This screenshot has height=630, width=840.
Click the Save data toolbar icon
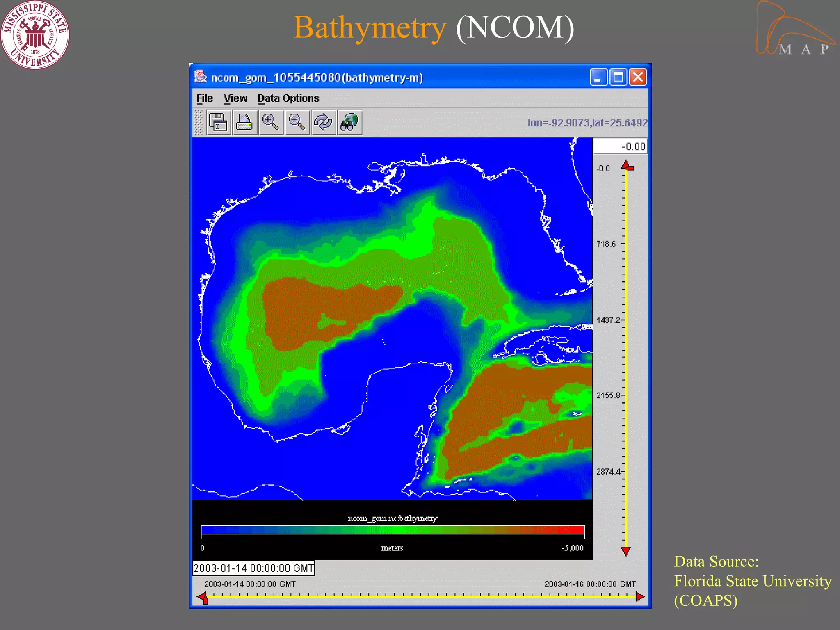click(x=218, y=122)
